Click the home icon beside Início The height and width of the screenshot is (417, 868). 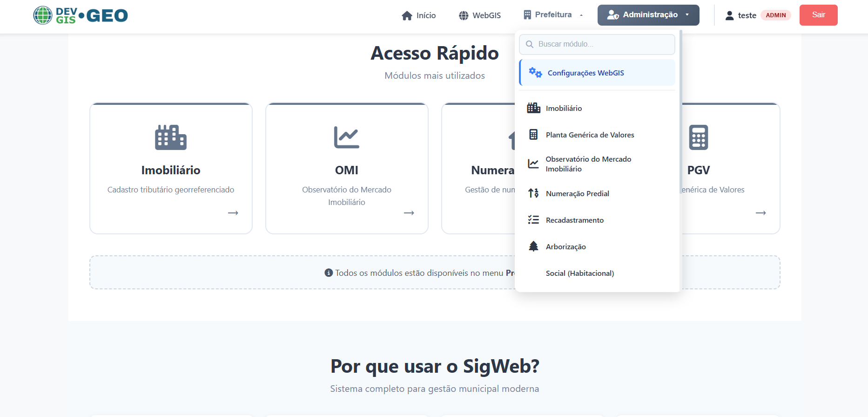pyautogui.click(x=407, y=16)
